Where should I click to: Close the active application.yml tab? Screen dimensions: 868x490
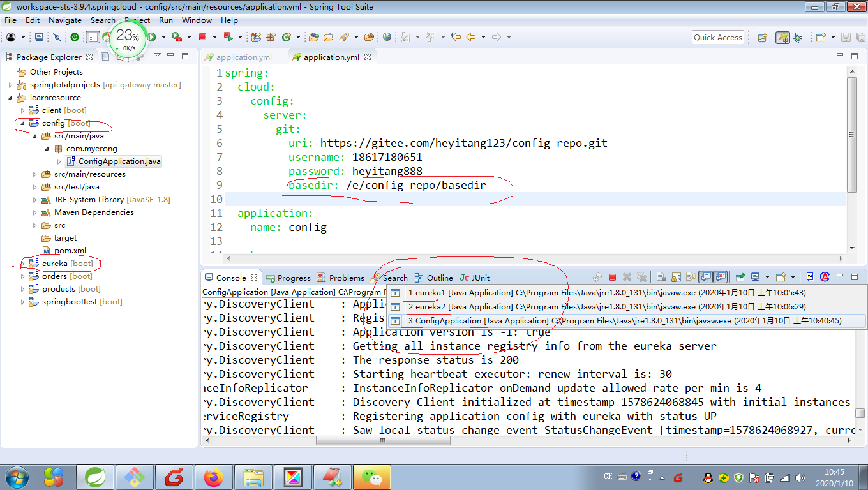(x=368, y=57)
